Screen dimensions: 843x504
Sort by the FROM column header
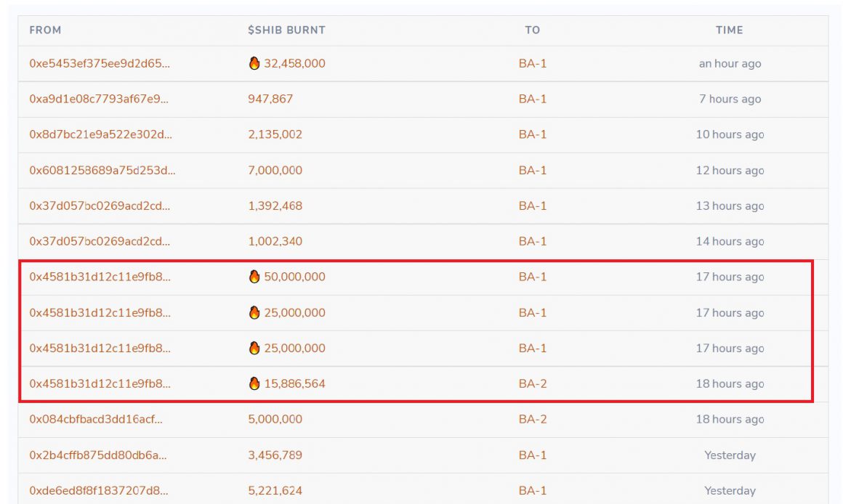coord(45,31)
